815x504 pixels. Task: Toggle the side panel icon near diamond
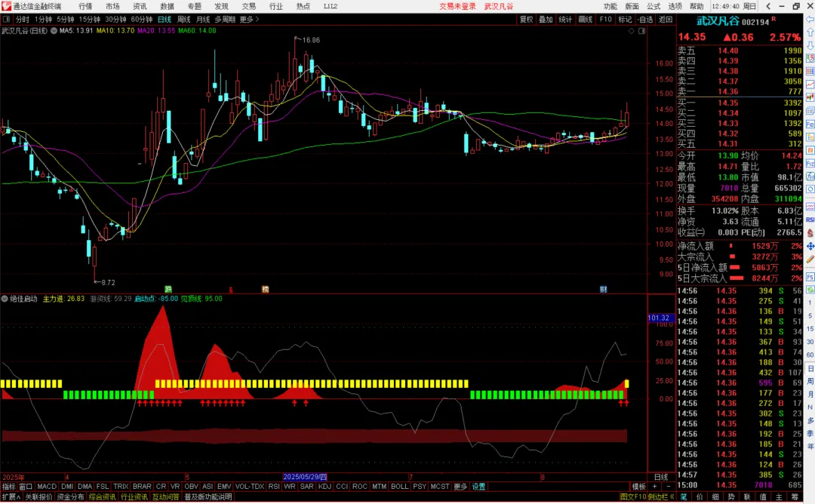pyautogui.click(x=642, y=31)
